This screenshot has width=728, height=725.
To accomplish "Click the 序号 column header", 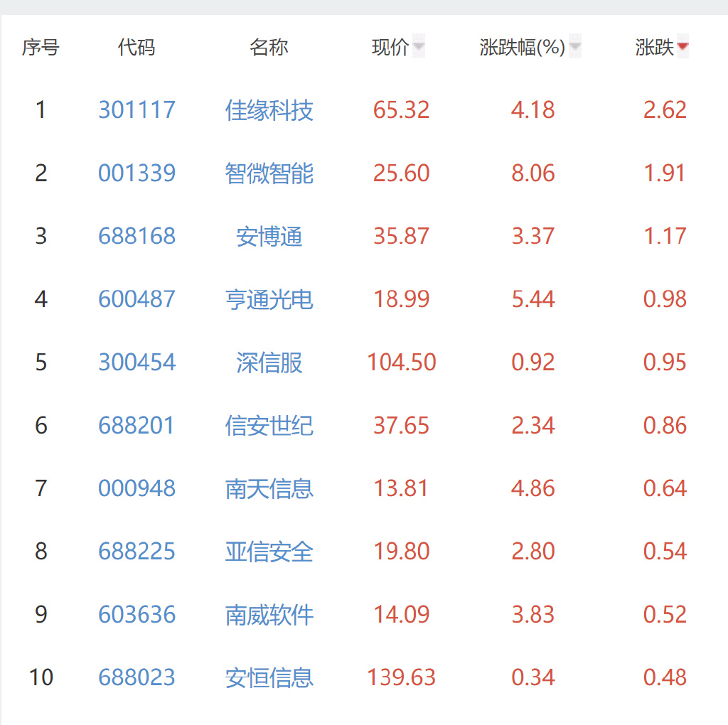I will point(39,47).
